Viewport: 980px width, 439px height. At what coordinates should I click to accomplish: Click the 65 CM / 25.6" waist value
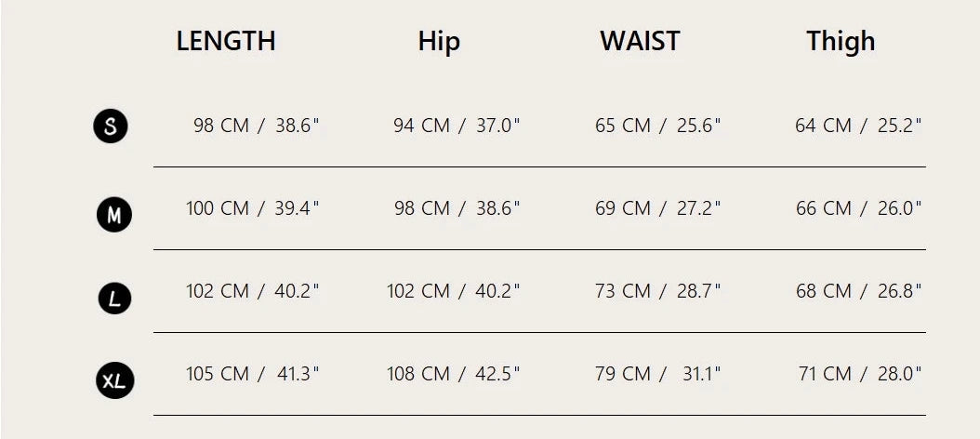(x=657, y=126)
